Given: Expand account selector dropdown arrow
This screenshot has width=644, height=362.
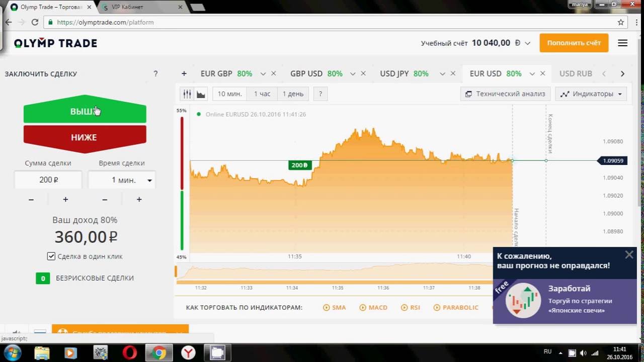Looking at the screenshot, I should (527, 43).
